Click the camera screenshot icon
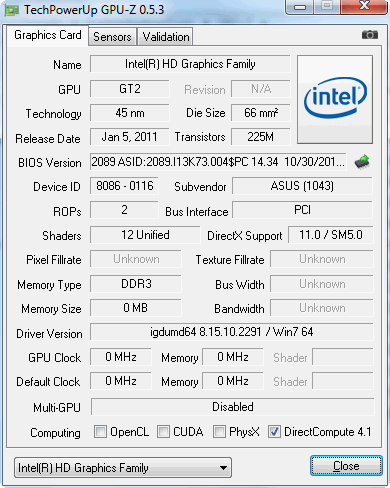 pyautogui.click(x=370, y=35)
